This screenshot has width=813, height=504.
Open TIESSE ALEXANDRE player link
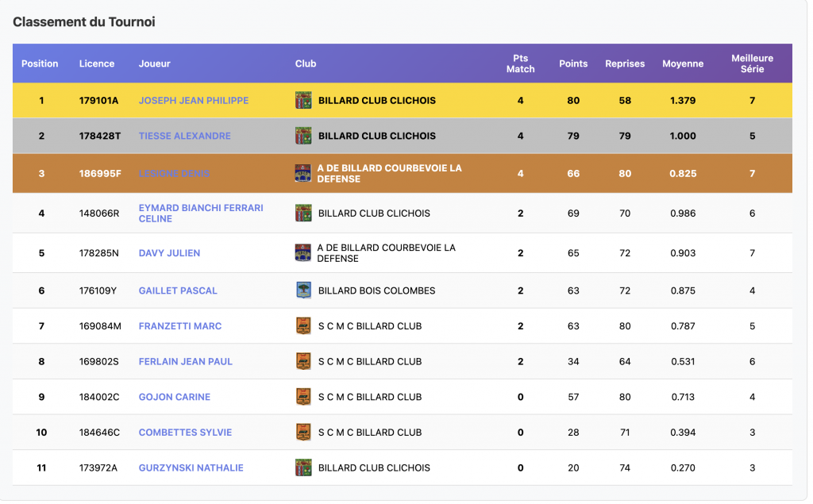click(x=185, y=136)
